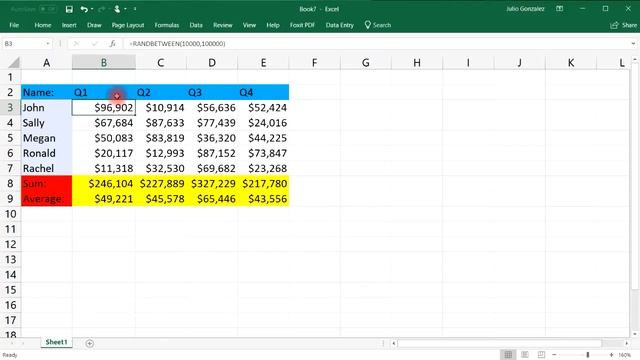Click the horizontal scrollbar track
640x360 pixels.
click(510, 343)
